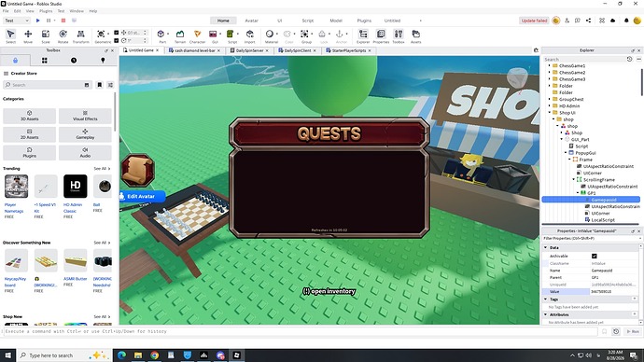Open the Material picker
The image size is (644, 362).
[x=270, y=35]
